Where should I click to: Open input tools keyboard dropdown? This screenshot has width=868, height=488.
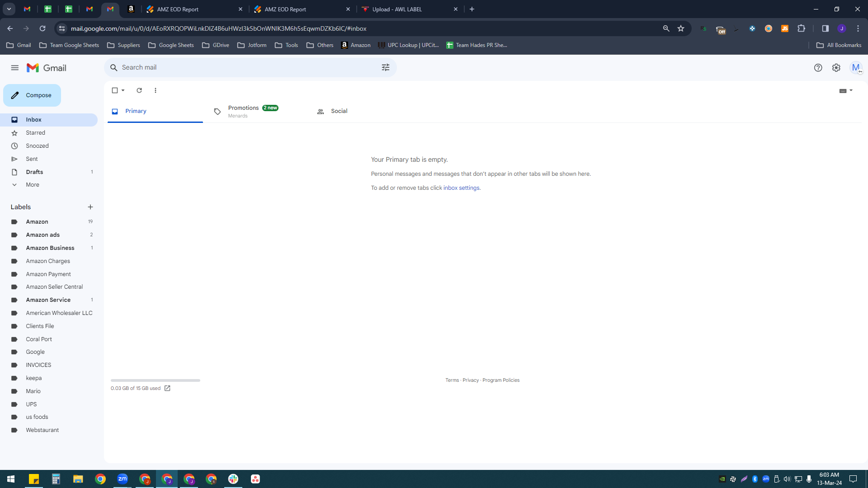pos(846,90)
